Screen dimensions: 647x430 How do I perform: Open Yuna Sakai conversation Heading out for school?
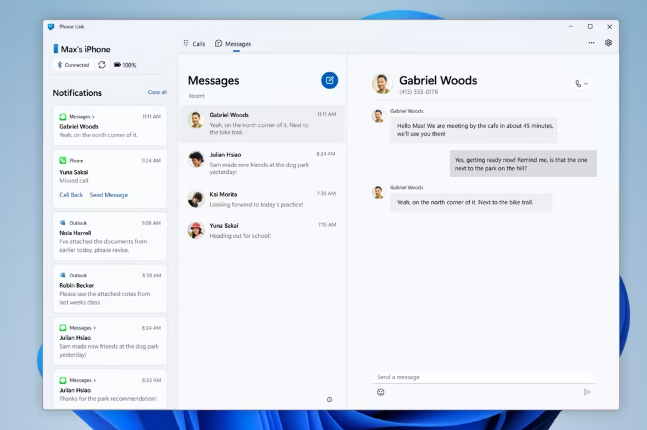tap(262, 231)
